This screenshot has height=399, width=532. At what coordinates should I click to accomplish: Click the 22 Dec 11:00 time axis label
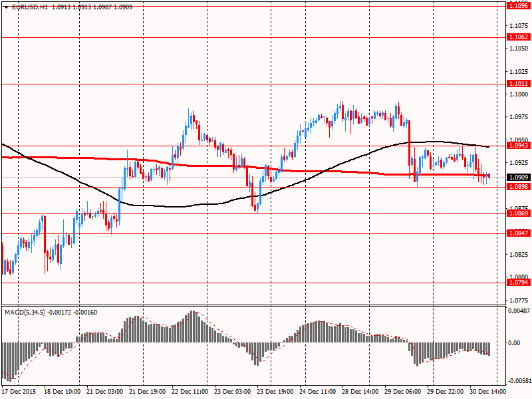click(190, 391)
